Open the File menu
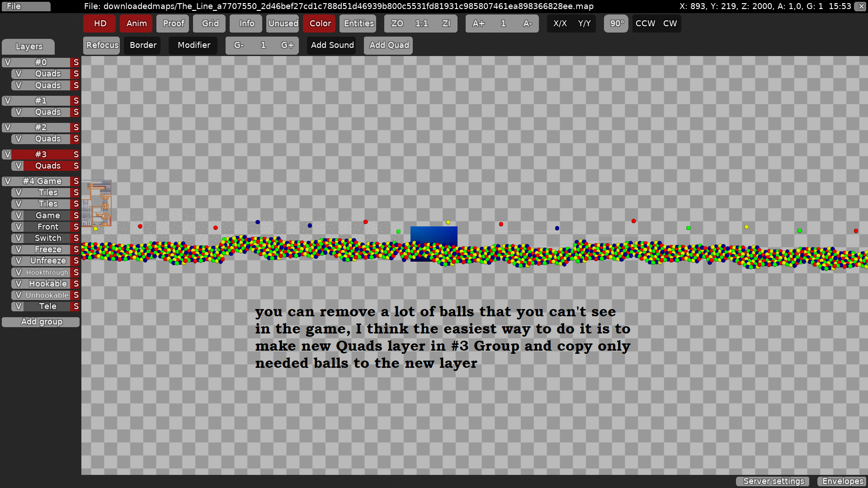This screenshot has width=868, height=488. [x=26, y=6]
